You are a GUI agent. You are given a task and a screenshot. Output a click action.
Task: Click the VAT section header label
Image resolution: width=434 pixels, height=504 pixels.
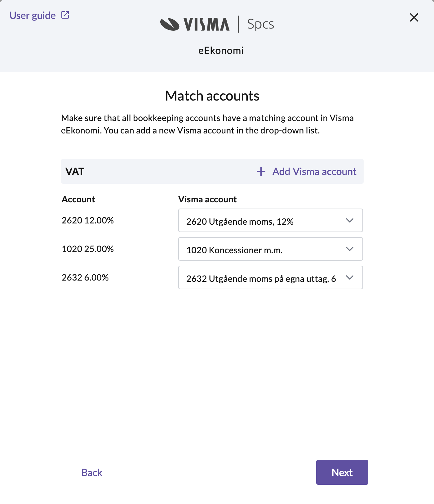(75, 172)
